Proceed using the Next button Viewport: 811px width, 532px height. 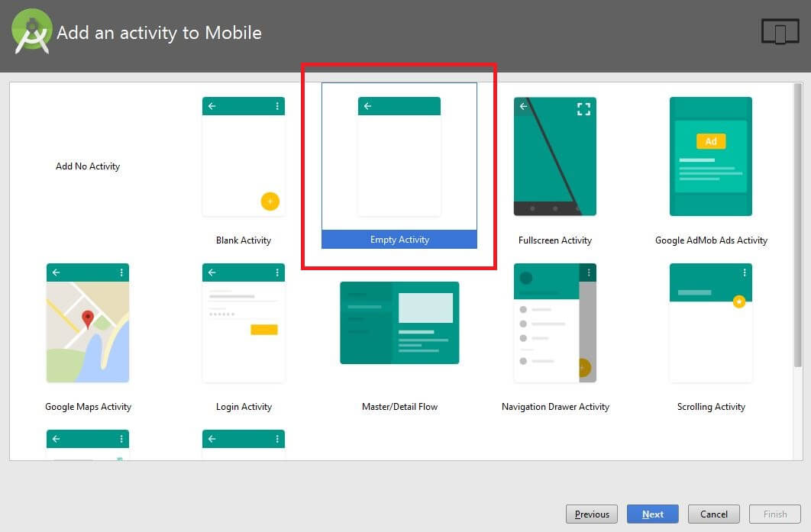[x=652, y=514]
